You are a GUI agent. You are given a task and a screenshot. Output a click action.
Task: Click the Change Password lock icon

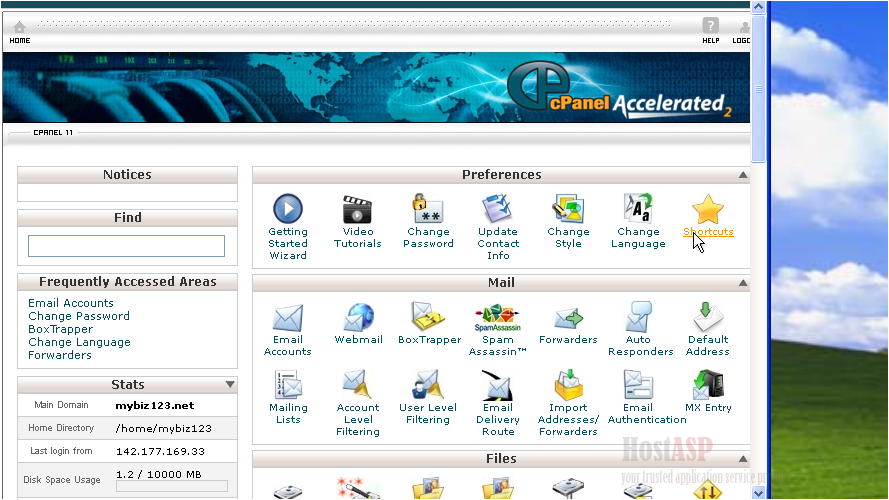[428, 209]
